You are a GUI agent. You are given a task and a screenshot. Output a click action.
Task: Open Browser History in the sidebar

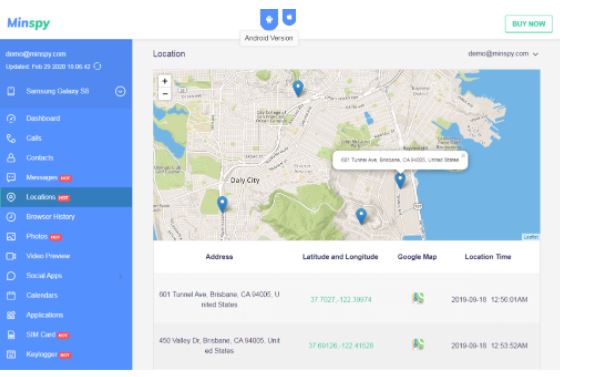50,217
